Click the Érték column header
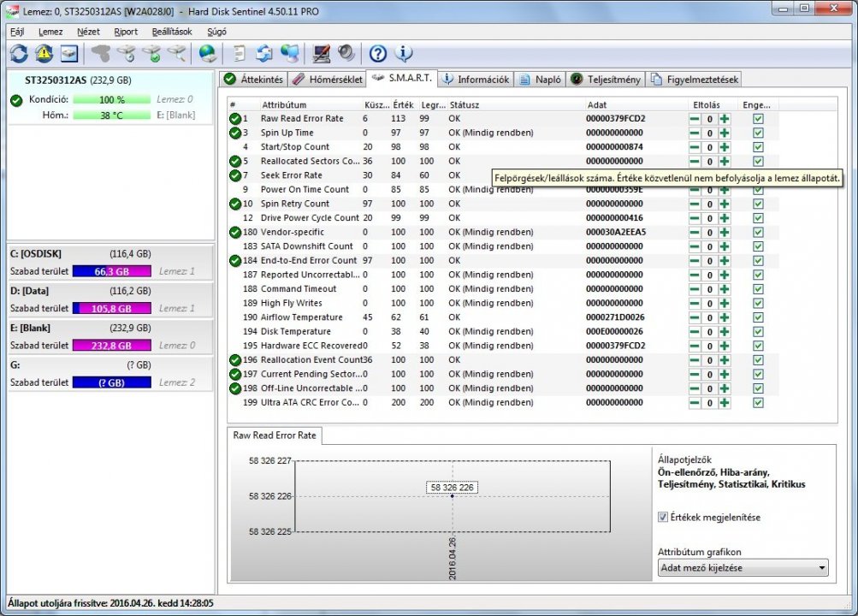The height and width of the screenshot is (616, 858). (403, 105)
